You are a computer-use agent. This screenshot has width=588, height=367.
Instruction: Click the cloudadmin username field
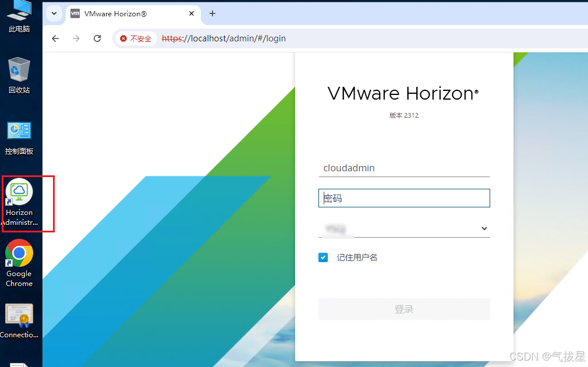coord(404,168)
